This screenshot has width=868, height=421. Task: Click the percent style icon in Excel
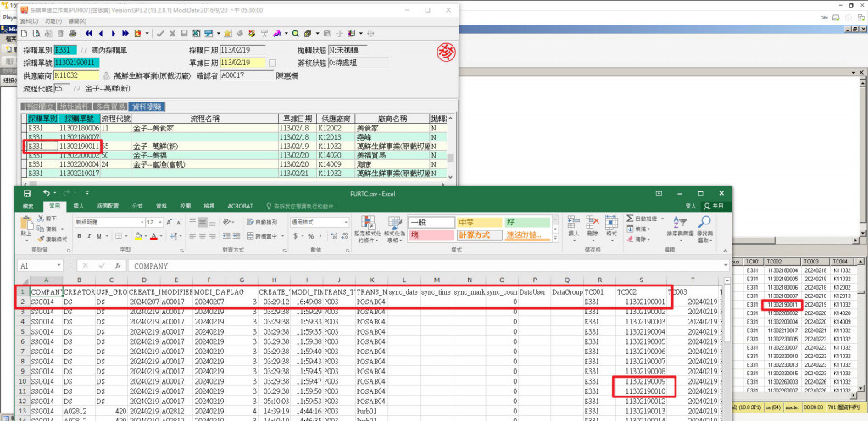[310, 235]
